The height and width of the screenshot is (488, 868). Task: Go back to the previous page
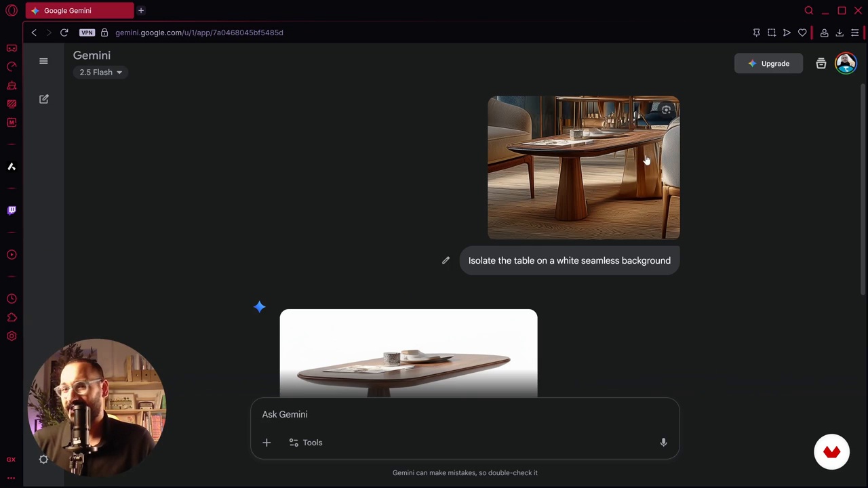pyautogui.click(x=34, y=33)
